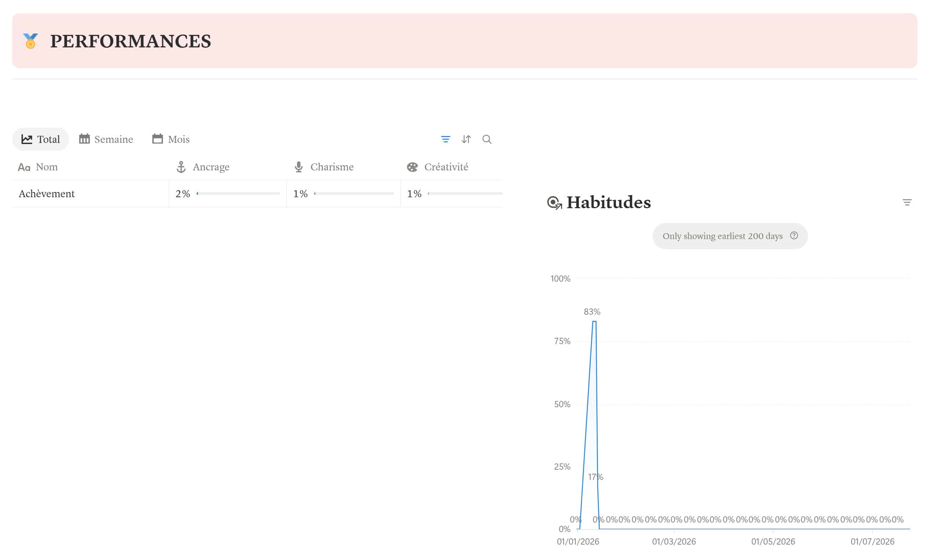
Task: Click the PERFORMANCES title text
Action: click(x=130, y=41)
